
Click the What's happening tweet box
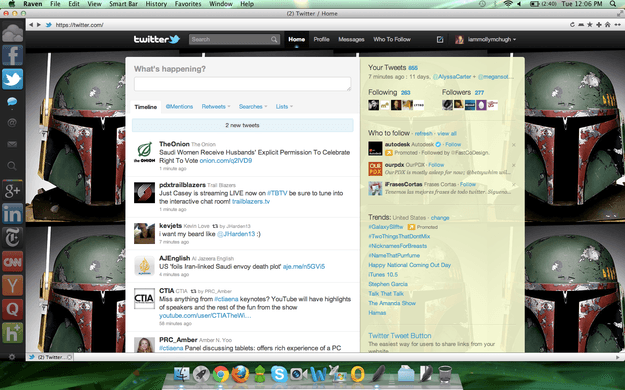click(x=242, y=84)
